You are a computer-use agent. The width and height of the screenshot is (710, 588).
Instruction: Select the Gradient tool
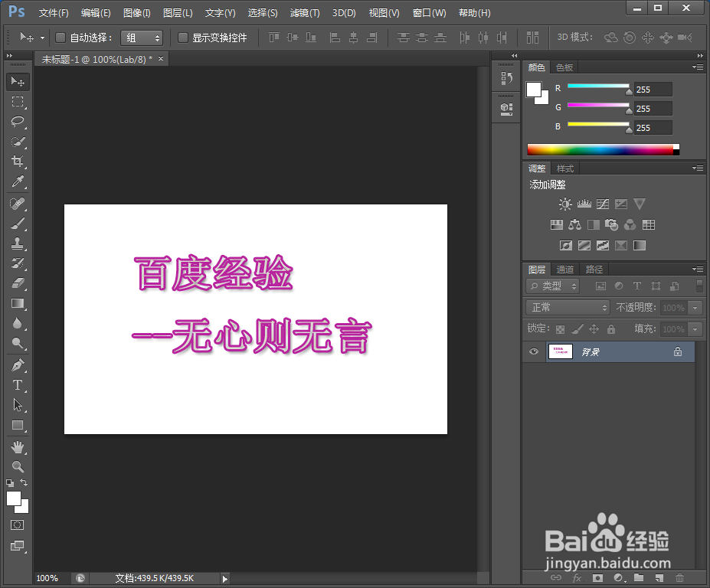[18, 303]
